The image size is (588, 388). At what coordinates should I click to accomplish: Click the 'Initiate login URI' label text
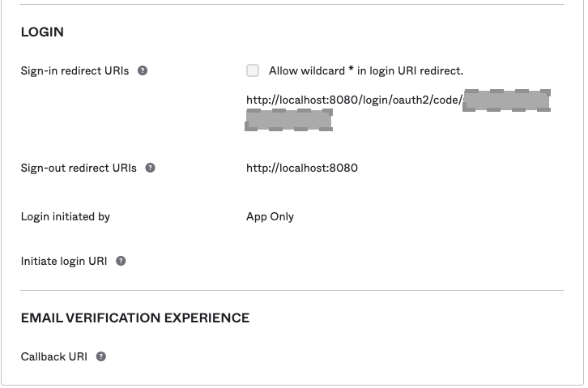(63, 261)
